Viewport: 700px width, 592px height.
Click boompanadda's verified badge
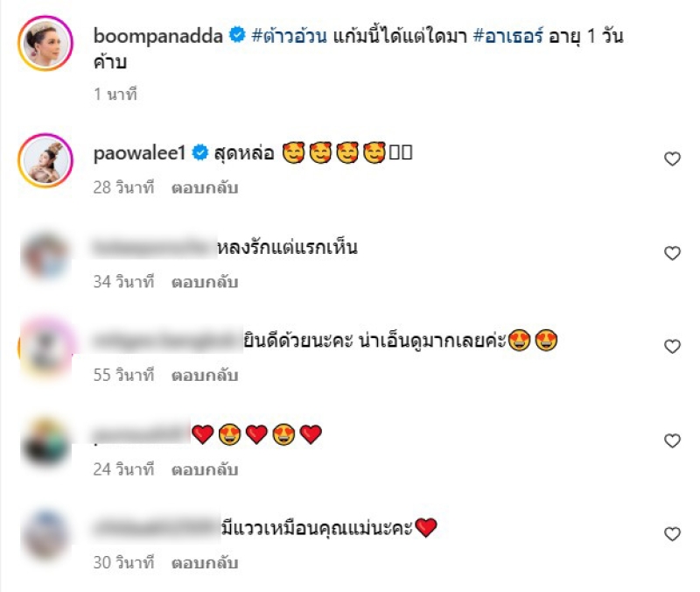point(237,35)
